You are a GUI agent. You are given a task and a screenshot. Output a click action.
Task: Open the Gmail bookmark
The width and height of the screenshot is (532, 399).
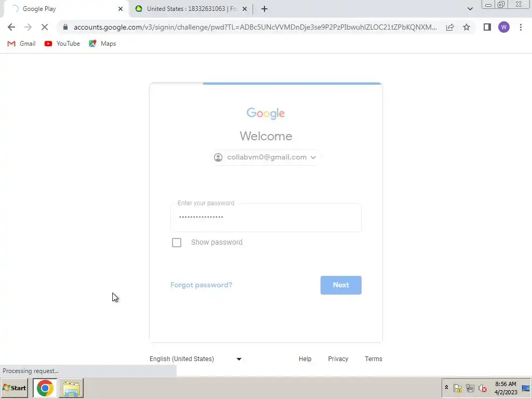pyautogui.click(x=22, y=44)
